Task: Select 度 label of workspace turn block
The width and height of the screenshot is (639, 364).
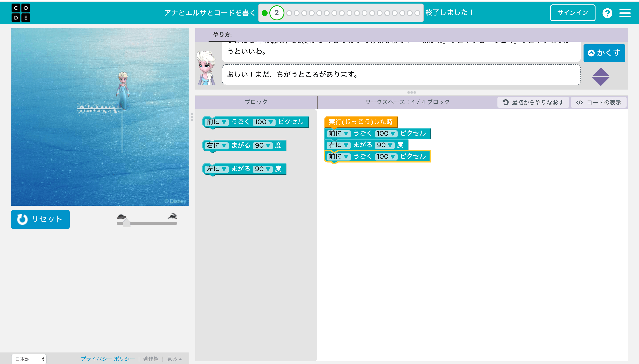Action: [x=400, y=145]
